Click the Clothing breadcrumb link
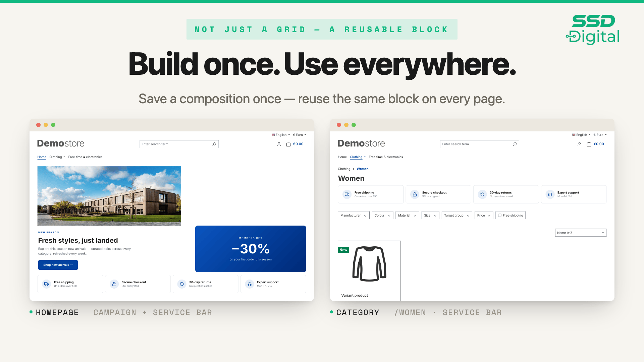The height and width of the screenshot is (362, 644). [x=344, y=169]
